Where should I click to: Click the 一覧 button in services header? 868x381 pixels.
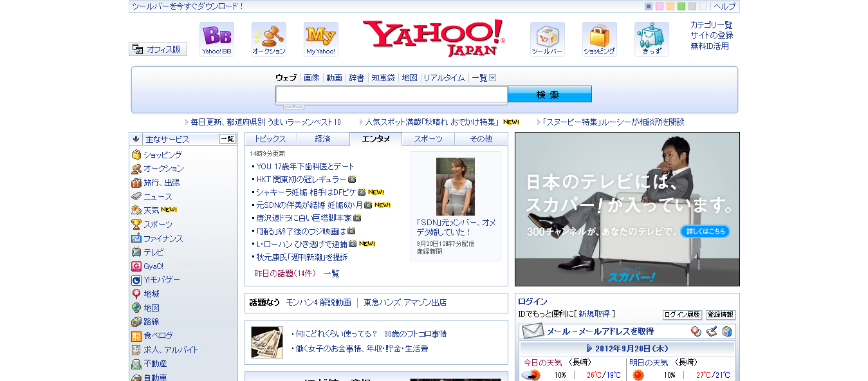click(x=228, y=139)
